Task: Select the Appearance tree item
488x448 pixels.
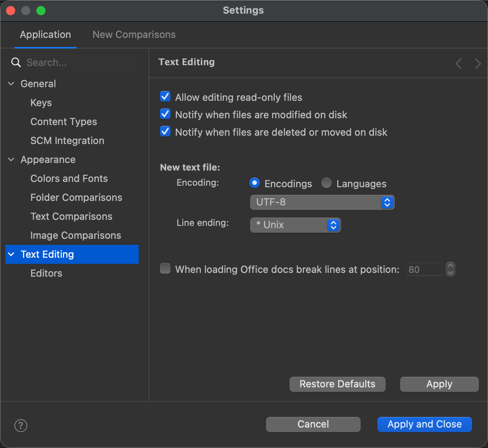Action: tap(48, 160)
